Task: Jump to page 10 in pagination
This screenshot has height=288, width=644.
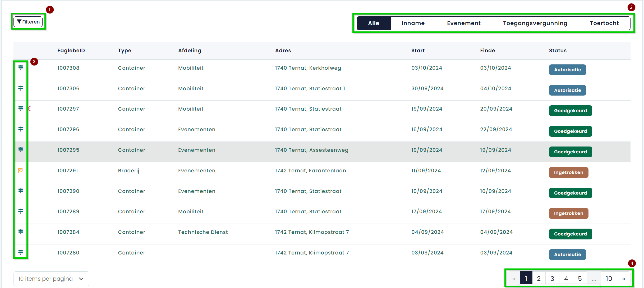Action: pos(609,279)
